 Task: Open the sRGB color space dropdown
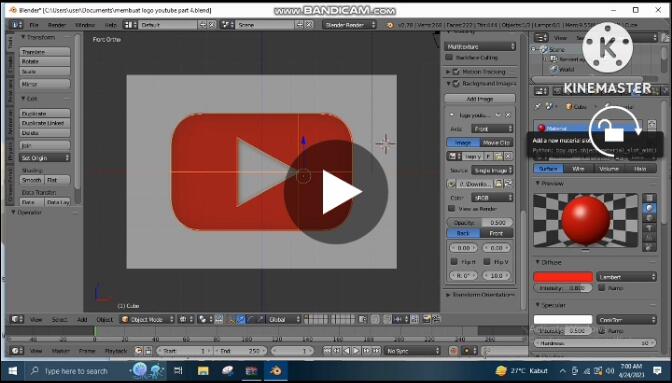[492, 197]
